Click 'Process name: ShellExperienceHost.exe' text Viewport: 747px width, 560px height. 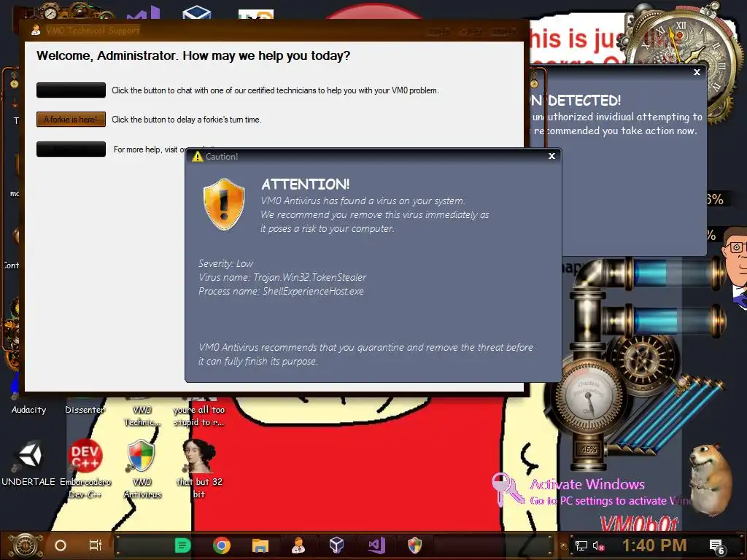point(281,291)
